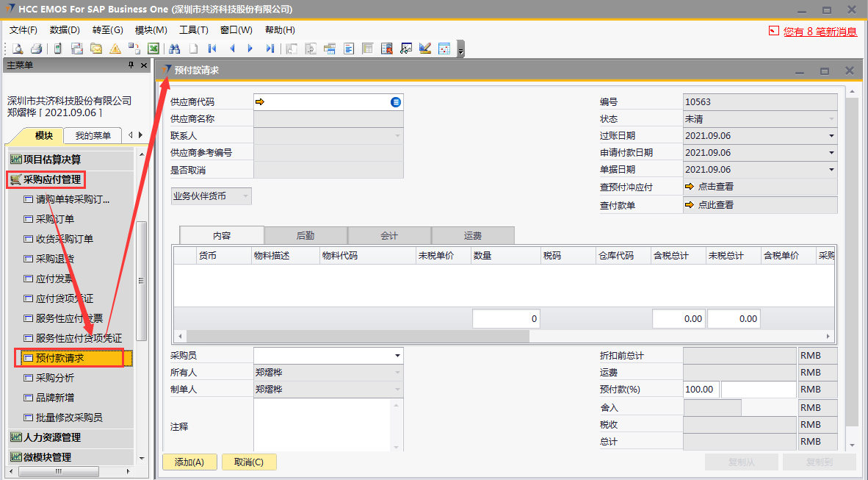Click the calendar icon in toolbar
The height and width of the screenshot is (480, 868).
(444, 49)
